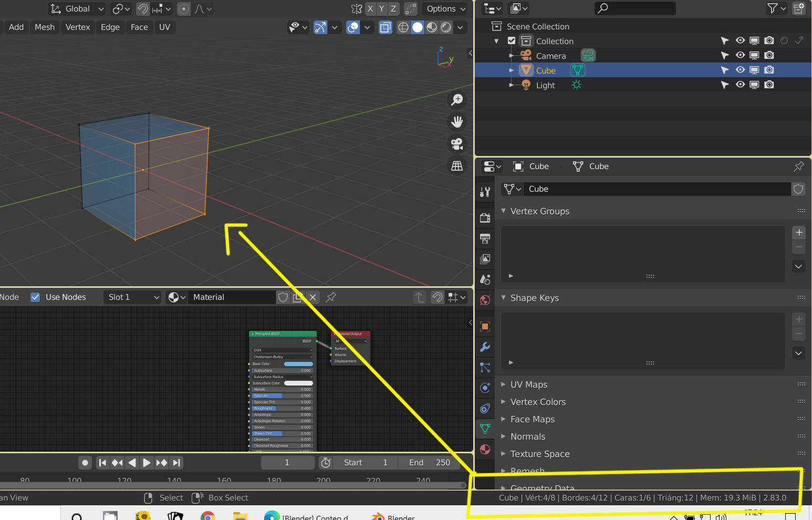Image resolution: width=812 pixels, height=520 pixels.
Task: Select material preview shading
Action: click(432, 27)
